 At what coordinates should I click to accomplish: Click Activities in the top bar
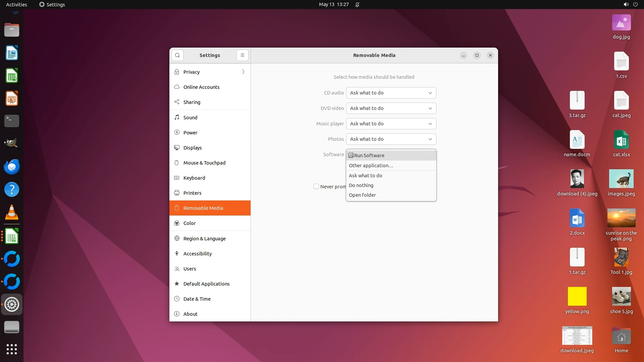pos(16,4)
